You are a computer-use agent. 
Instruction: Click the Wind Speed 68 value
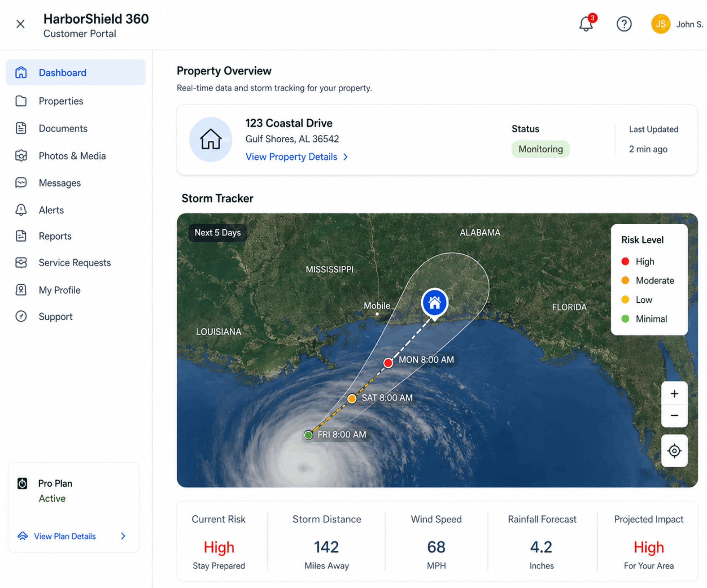[x=436, y=547]
